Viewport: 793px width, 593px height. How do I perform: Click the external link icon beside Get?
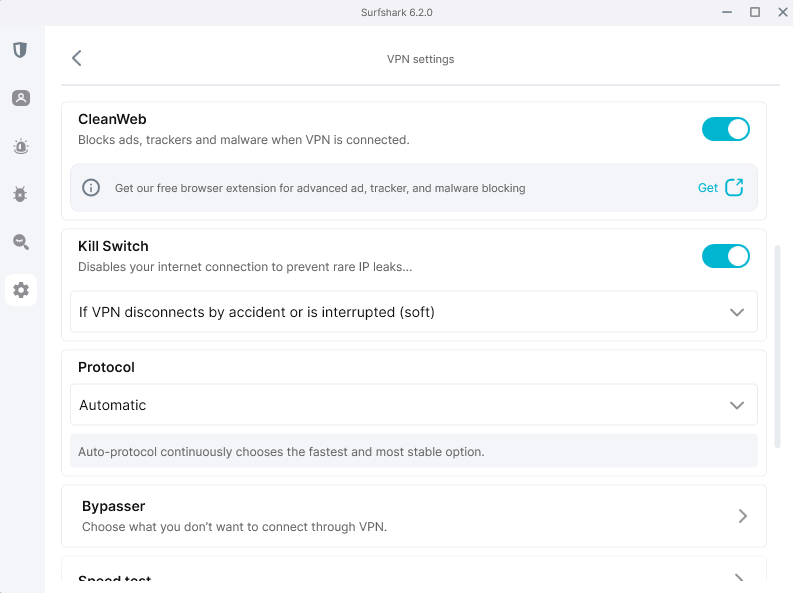[x=734, y=187]
